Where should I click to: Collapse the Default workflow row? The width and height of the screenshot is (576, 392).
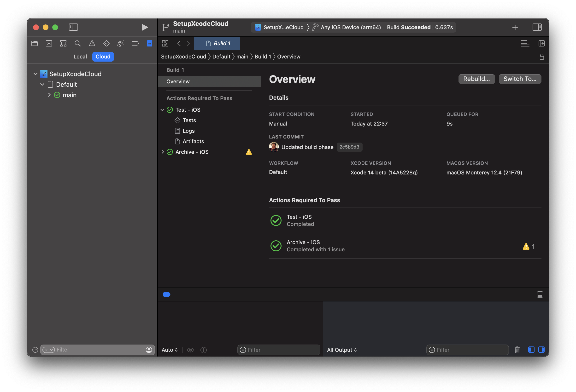[x=42, y=84]
